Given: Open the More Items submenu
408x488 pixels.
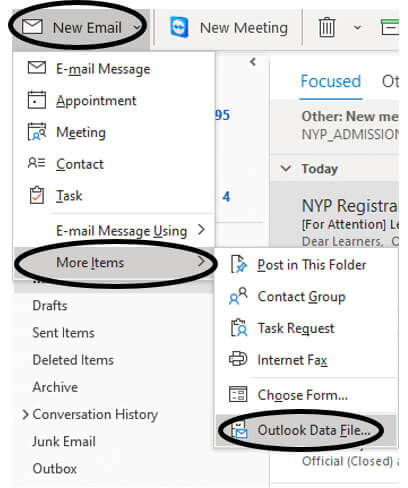Looking at the screenshot, I should pos(114,263).
